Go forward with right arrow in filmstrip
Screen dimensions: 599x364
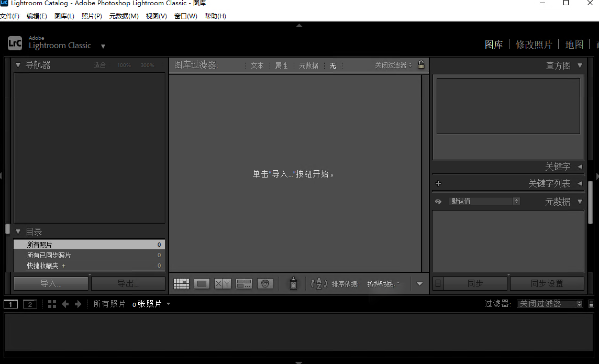[x=78, y=304]
